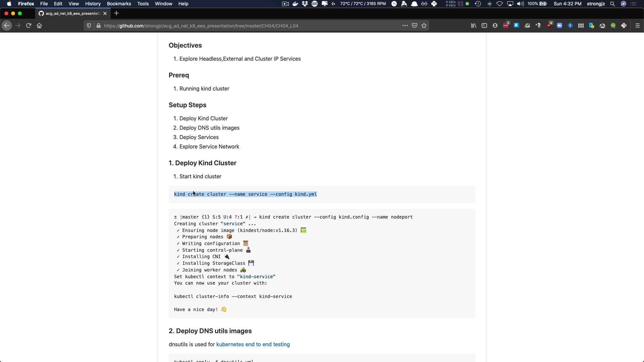
Task: Open the Firefox hamburger menu
Action: coord(638,25)
